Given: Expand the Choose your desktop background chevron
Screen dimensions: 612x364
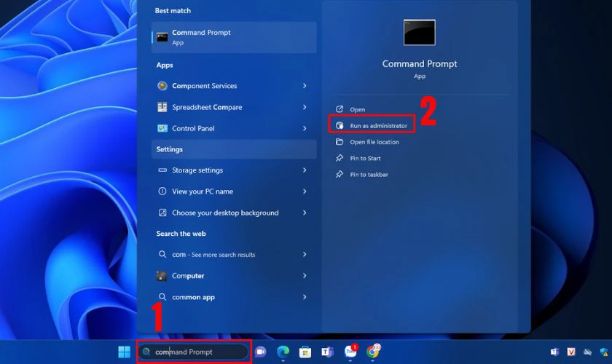Looking at the screenshot, I should (x=305, y=213).
